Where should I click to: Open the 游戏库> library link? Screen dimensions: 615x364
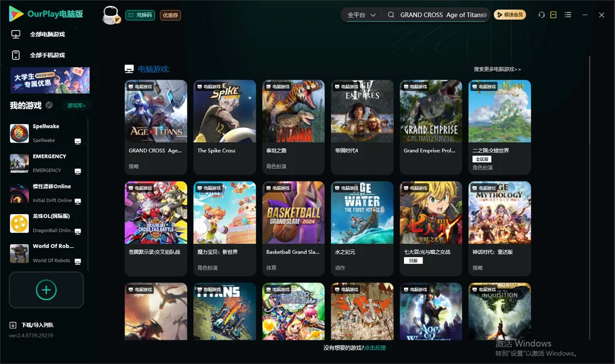click(76, 106)
